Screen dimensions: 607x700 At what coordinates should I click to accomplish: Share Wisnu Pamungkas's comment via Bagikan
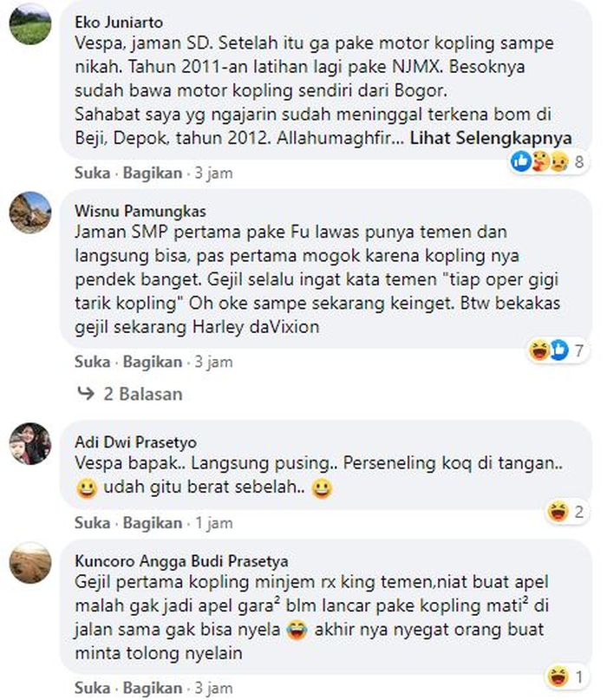(153, 362)
